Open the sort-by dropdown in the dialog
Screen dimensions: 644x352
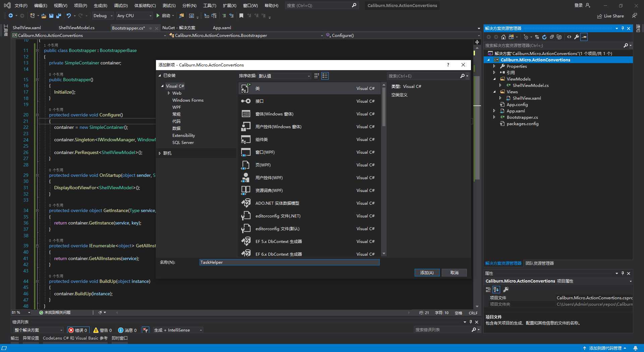285,76
